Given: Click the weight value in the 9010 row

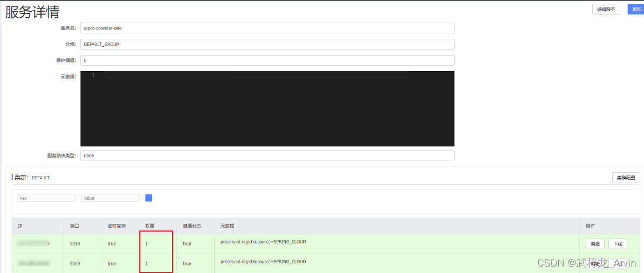Looking at the screenshot, I should [146, 243].
